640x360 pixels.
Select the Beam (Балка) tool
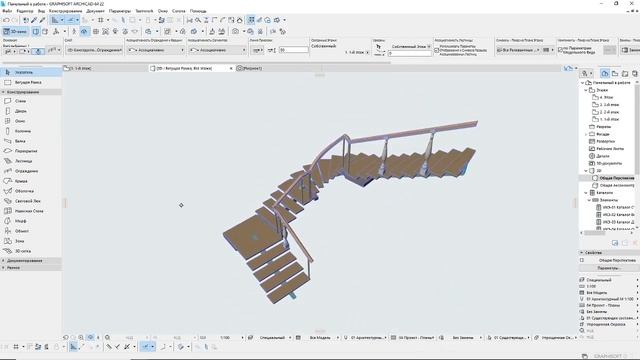point(31,141)
